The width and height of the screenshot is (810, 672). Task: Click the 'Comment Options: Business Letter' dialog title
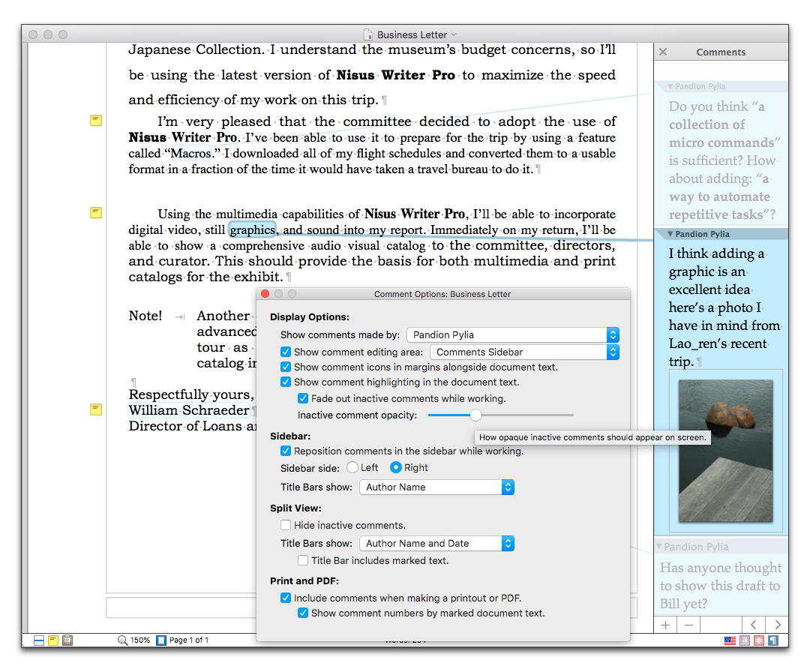[x=442, y=294]
